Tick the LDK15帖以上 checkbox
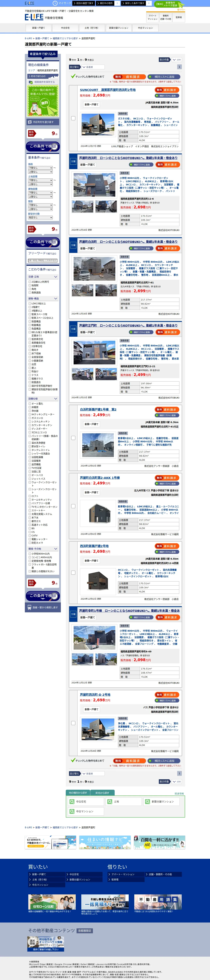Image resolution: width=210 pixels, height=980 pixels. (30, 304)
